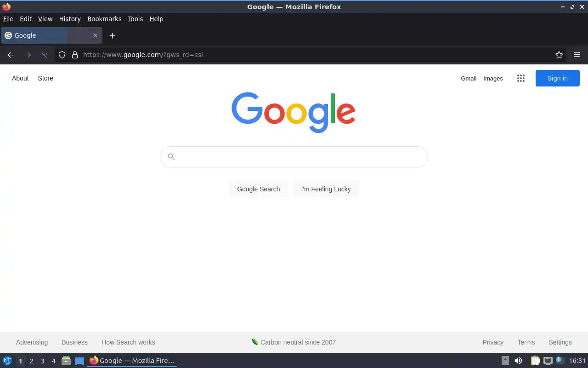Open the Tools menu
This screenshot has height=368, width=588.
(x=135, y=19)
